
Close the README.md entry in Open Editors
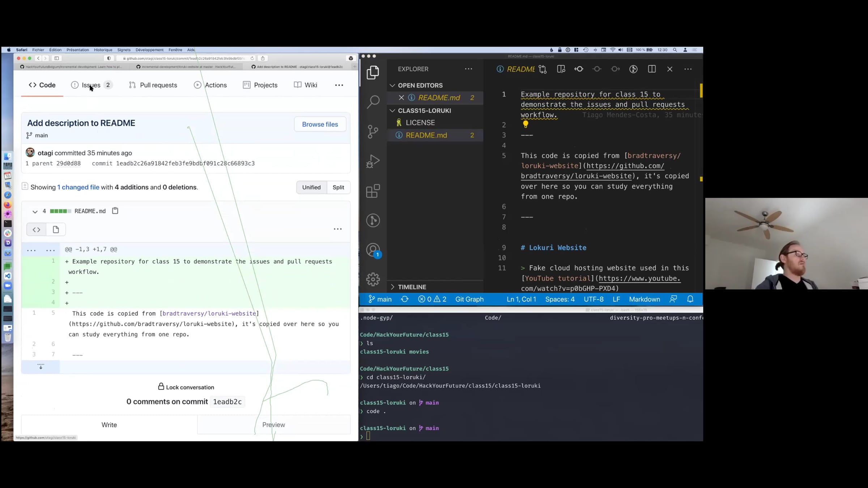[401, 98]
